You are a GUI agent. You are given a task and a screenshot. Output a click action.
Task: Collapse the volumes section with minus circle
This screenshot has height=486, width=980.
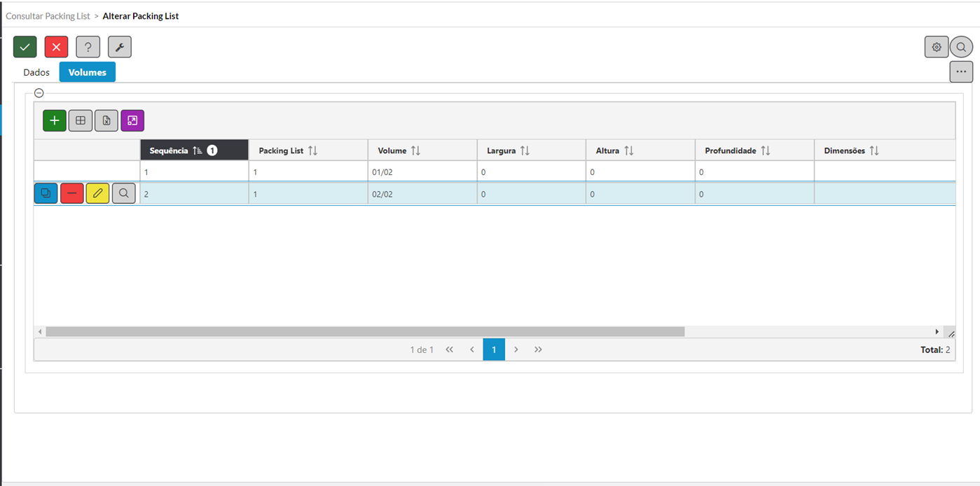tap(39, 92)
